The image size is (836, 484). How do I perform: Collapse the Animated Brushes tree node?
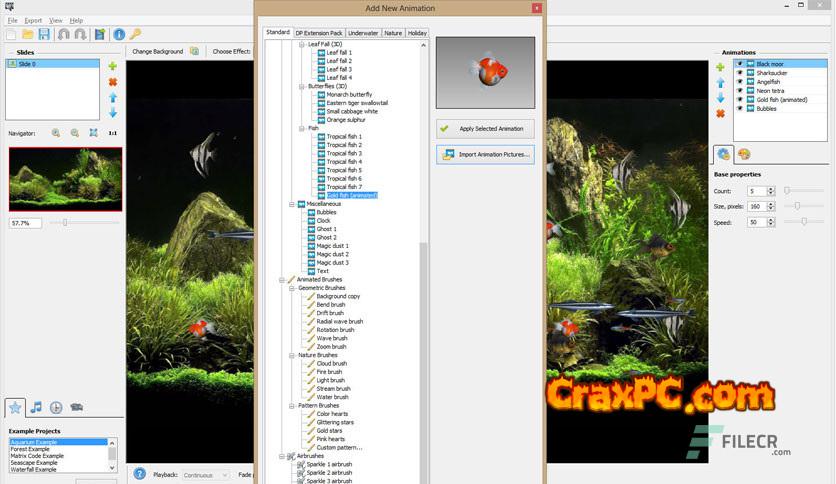(282, 280)
